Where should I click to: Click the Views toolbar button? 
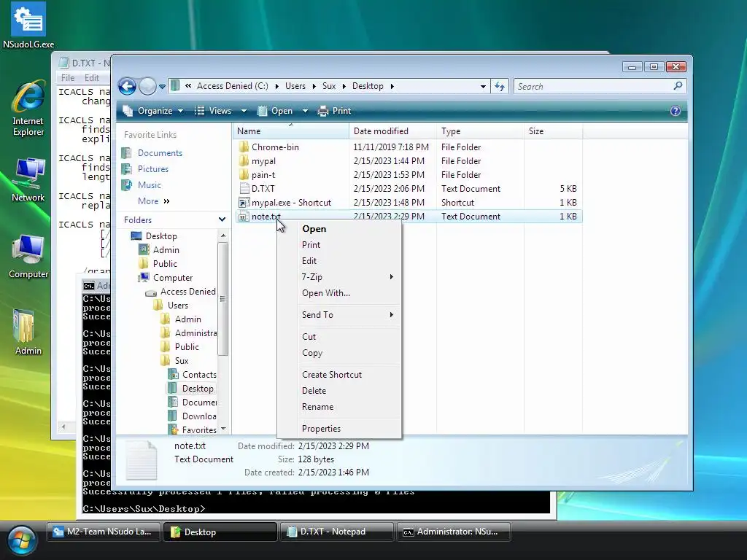point(214,111)
